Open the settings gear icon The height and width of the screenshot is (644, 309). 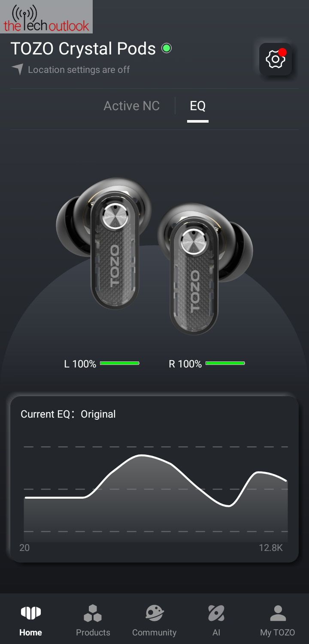coord(276,59)
